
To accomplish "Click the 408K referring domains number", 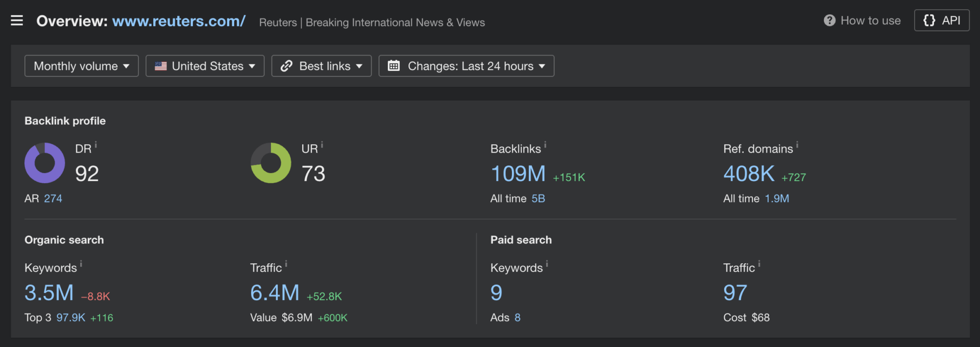I will pyautogui.click(x=749, y=174).
